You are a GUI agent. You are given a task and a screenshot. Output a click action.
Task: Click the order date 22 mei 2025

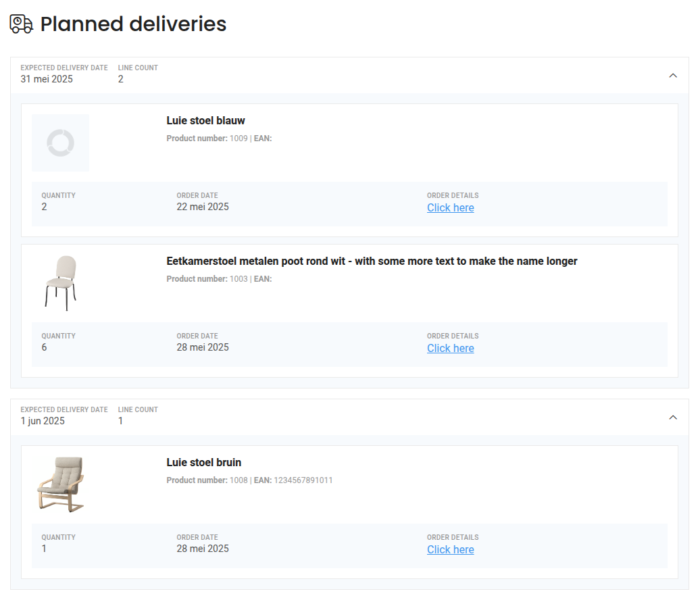[x=203, y=207]
